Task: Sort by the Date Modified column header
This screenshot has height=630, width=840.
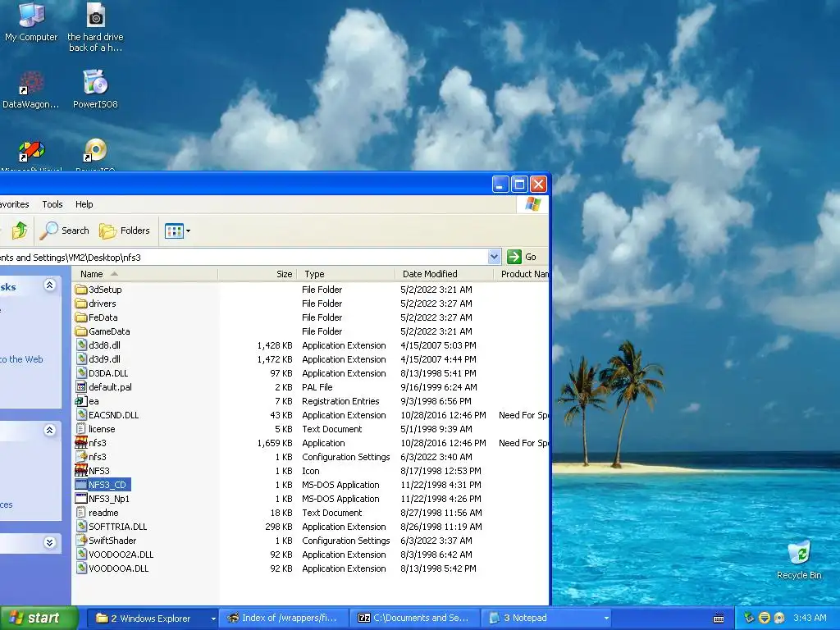Action: [444, 274]
